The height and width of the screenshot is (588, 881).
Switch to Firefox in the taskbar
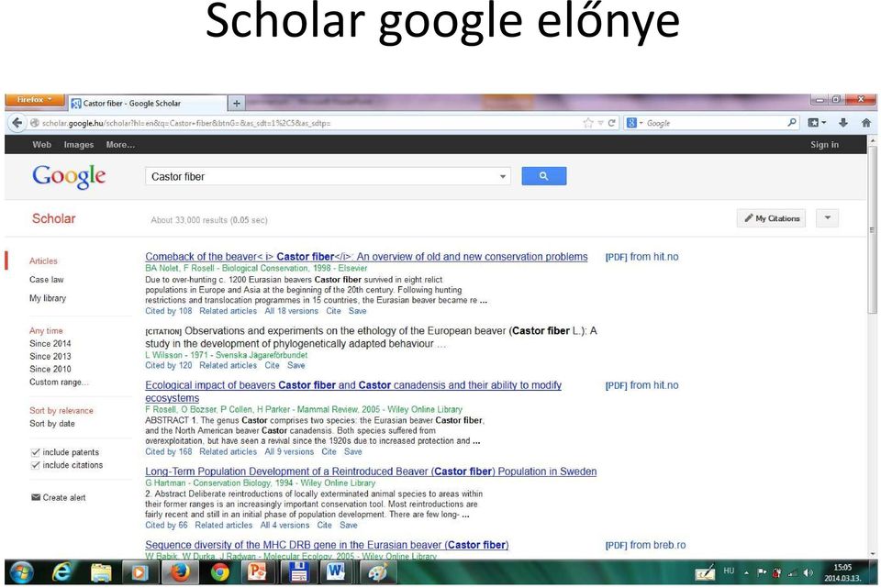click(x=180, y=572)
